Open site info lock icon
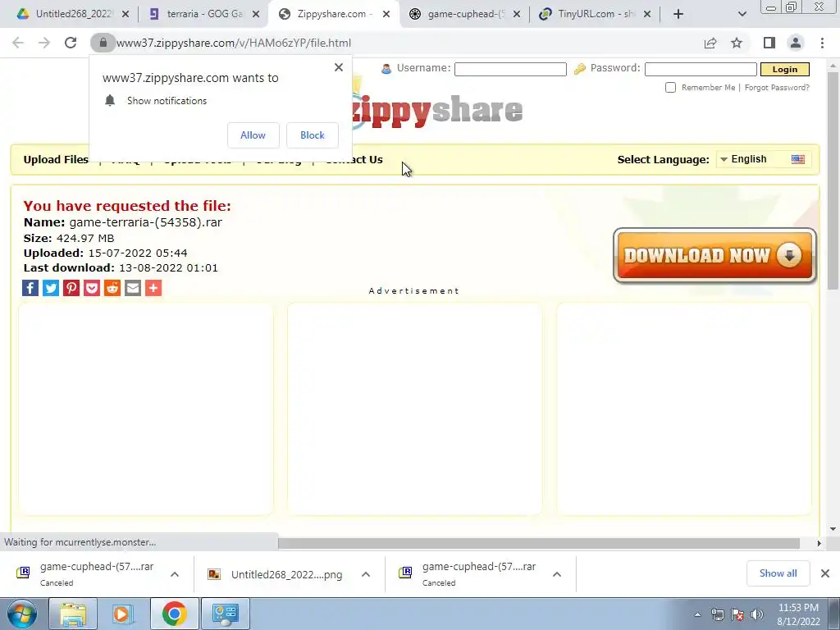This screenshot has height=630, width=840. [x=103, y=43]
